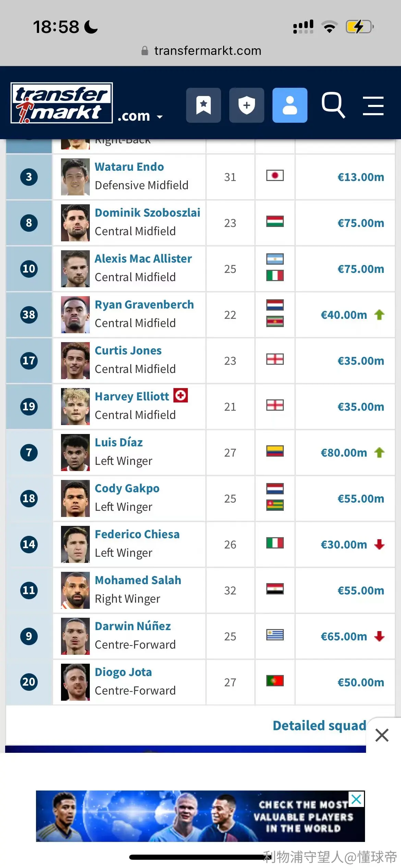Tap the Japan flag for Wataru Endo
Image resolution: width=401 pixels, height=868 pixels.
coord(275,176)
